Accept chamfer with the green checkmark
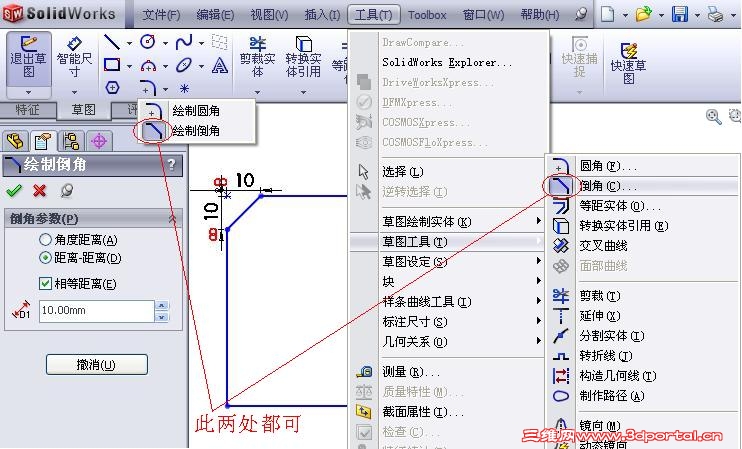Image resolution: width=742 pixels, height=449 pixels. [x=14, y=190]
